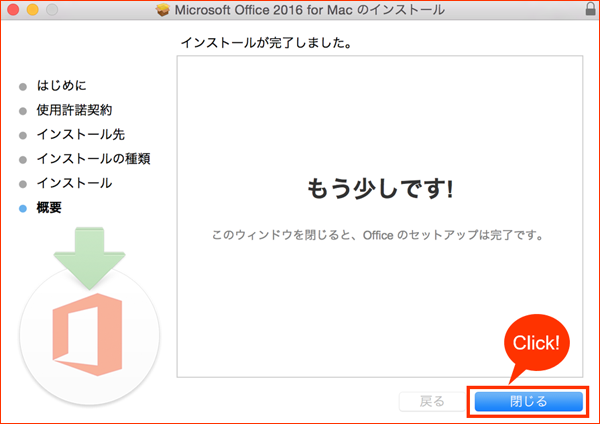Click the grey zoom window button
The width and height of the screenshot is (600, 424).
52,10
